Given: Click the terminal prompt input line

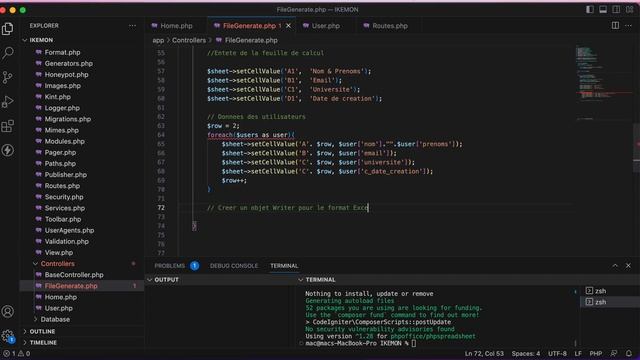Looking at the screenshot, I should (x=361, y=343).
